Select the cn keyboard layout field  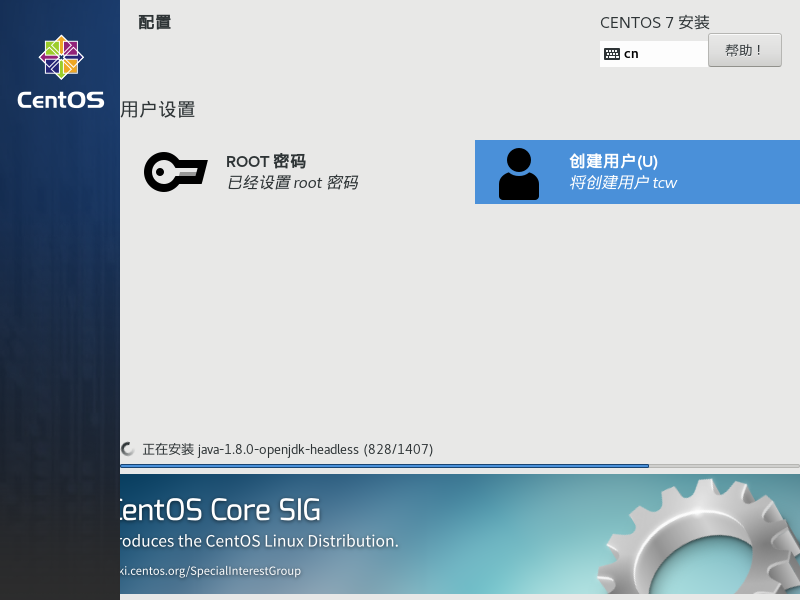(654, 54)
